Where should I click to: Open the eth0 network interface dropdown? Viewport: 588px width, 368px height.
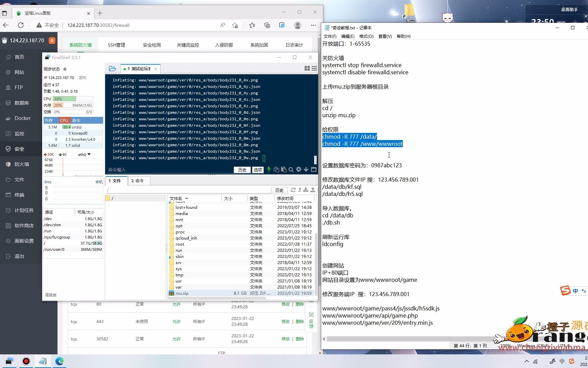coord(84,154)
